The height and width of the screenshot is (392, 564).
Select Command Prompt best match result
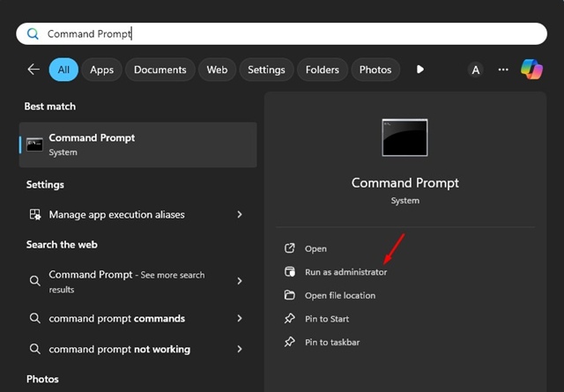pos(137,144)
